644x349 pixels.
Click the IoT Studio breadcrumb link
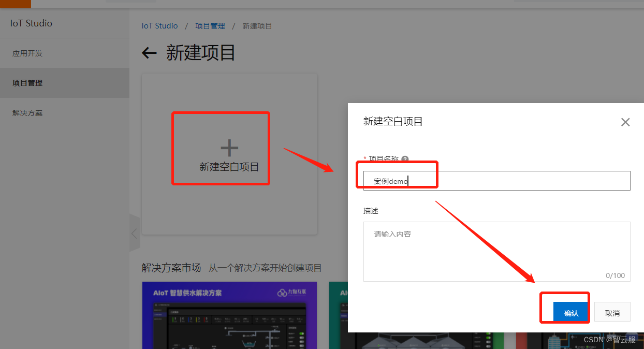pos(159,25)
